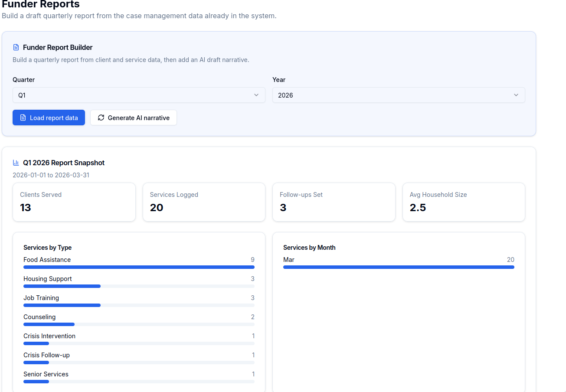
Task: Click the Job Training progress bar
Action: [x=139, y=305]
